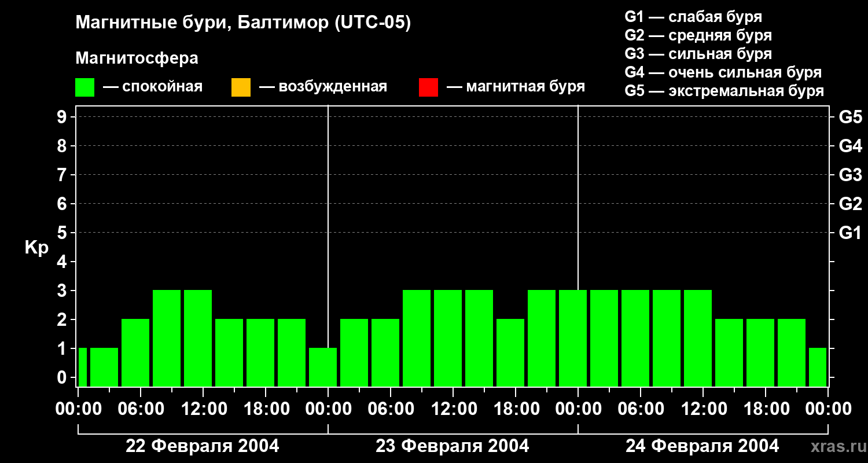Viewport: 868px width, 463px height.
Task: Click the final 00:00 label ending 24 Февраля
Action: click(x=828, y=409)
